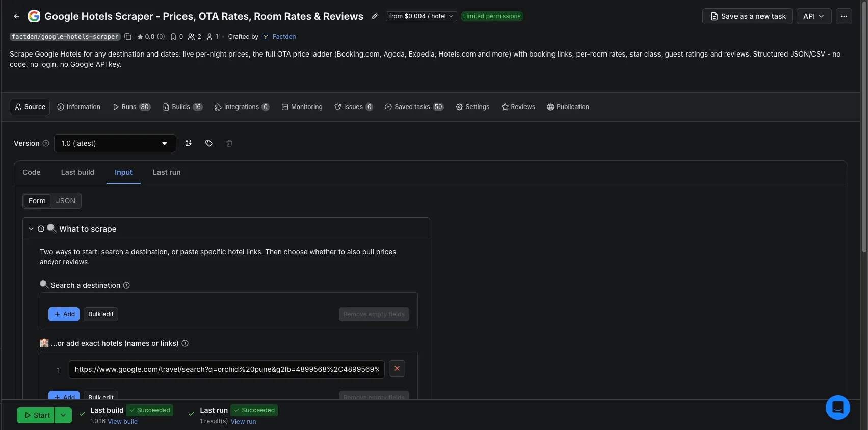Open the Version 1.0 (latest) dropdown

[115, 143]
